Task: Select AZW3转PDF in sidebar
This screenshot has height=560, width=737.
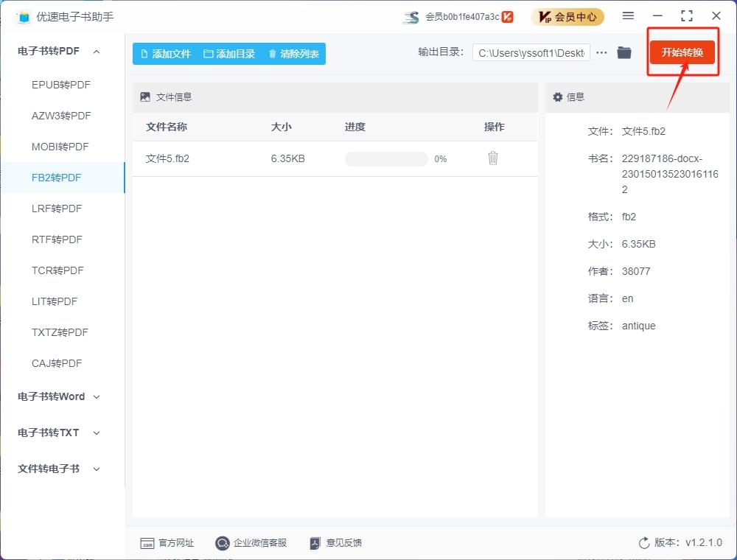Action: [x=61, y=116]
